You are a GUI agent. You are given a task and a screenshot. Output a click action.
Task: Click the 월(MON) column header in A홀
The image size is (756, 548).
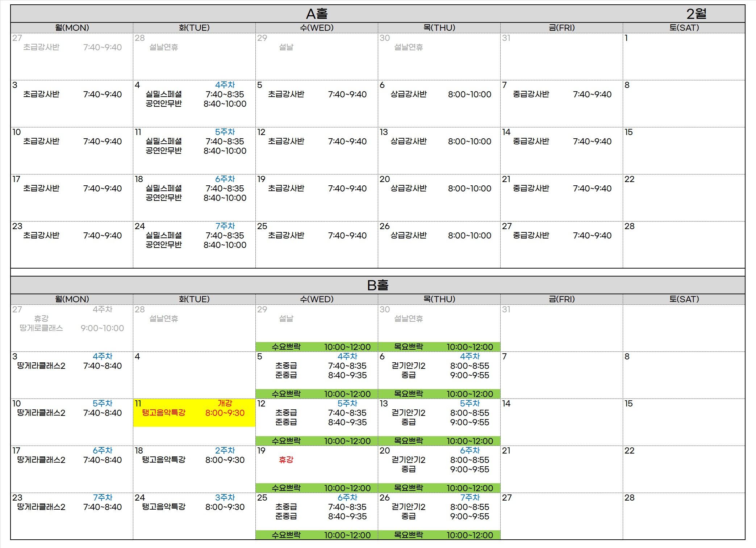(x=72, y=28)
